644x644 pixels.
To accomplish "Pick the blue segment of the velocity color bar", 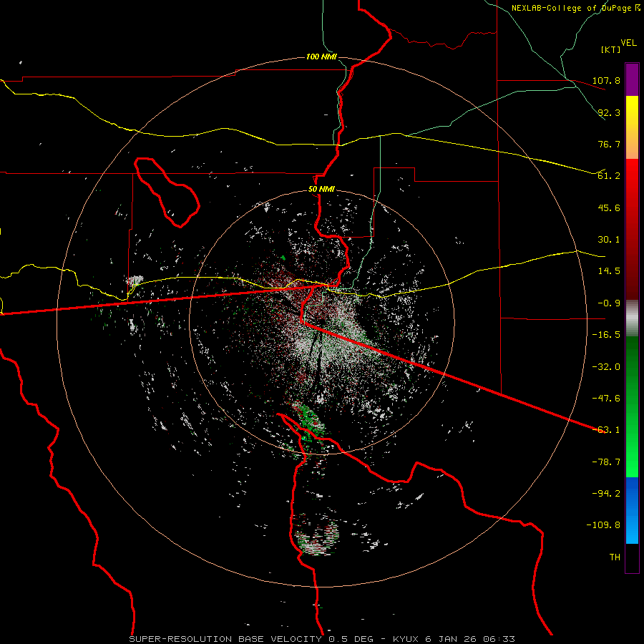I will click(632, 510).
